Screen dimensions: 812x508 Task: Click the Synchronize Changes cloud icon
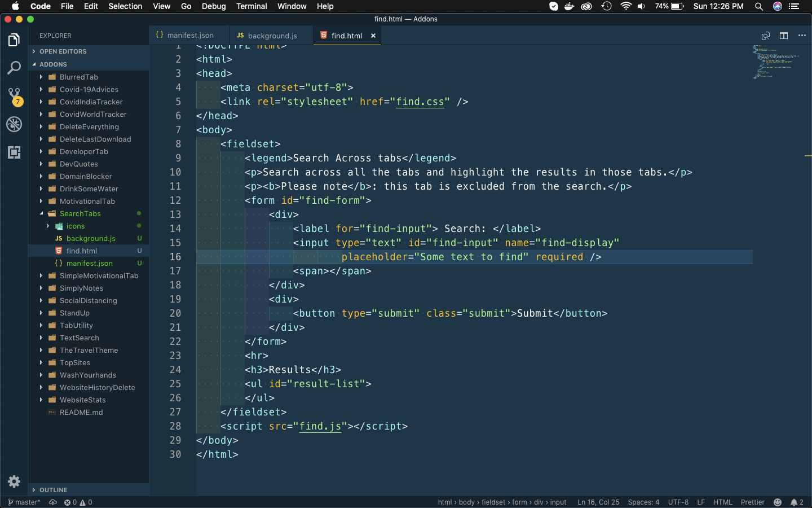[53, 502]
